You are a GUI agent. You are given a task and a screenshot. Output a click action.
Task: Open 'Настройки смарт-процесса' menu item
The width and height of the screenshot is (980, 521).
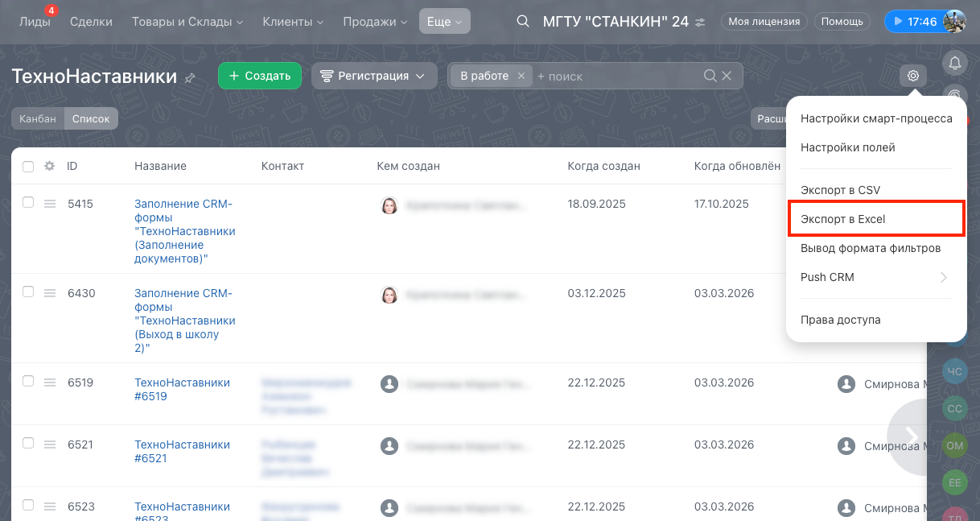(x=876, y=118)
